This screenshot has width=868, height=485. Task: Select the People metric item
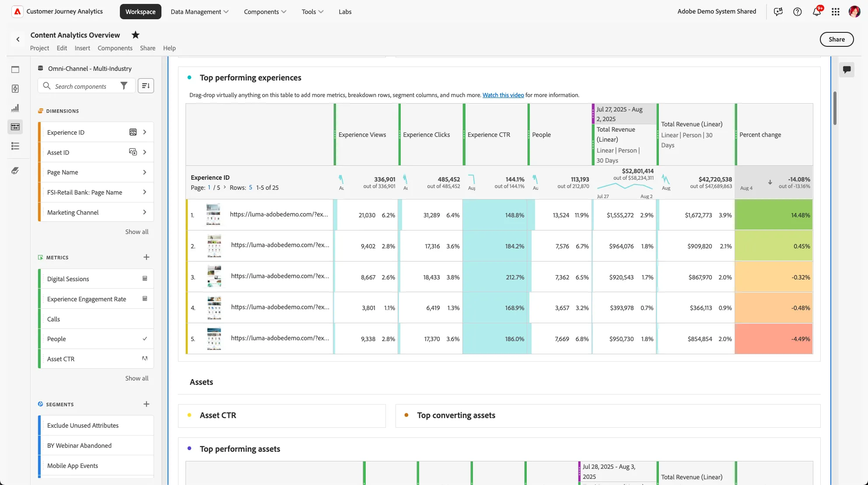(96, 339)
